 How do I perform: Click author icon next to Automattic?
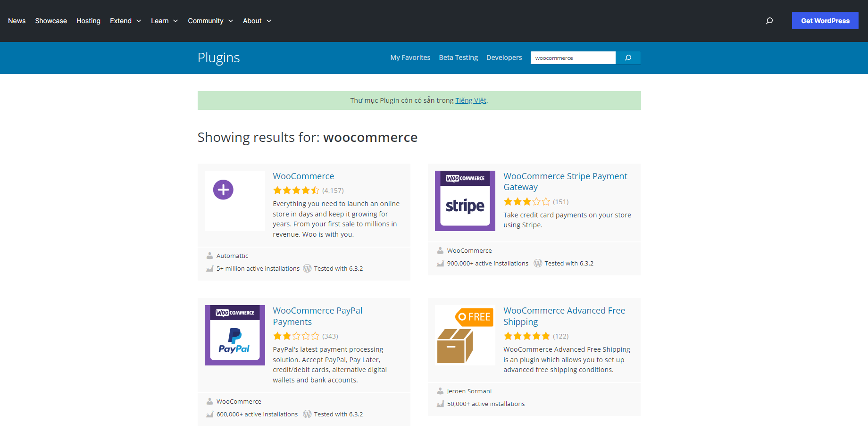pos(209,256)
